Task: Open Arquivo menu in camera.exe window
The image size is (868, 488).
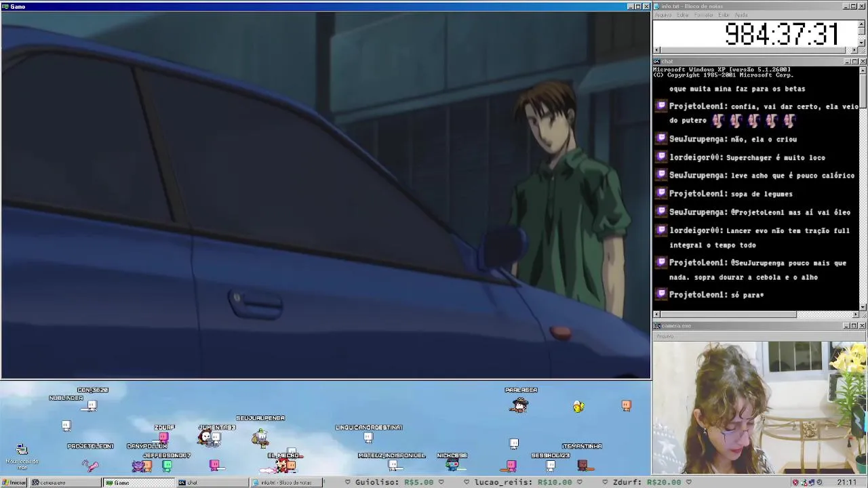Action: tap(665, 336)
